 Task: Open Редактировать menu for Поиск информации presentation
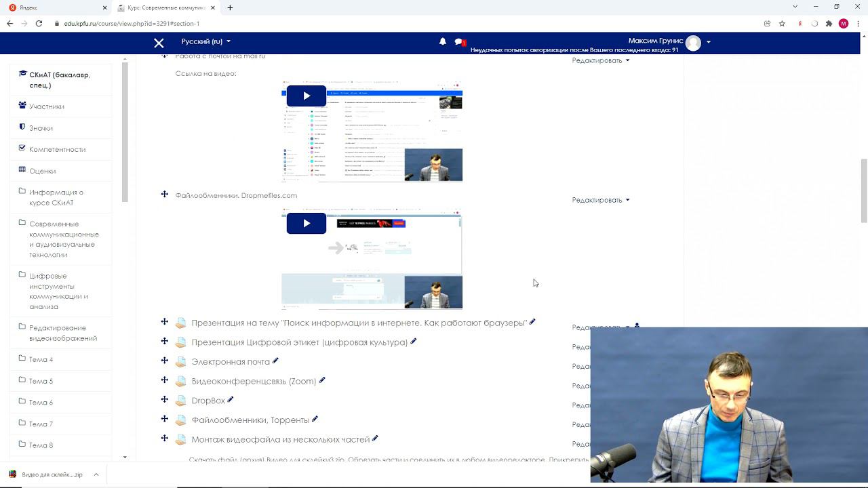(x=601, y=327)
